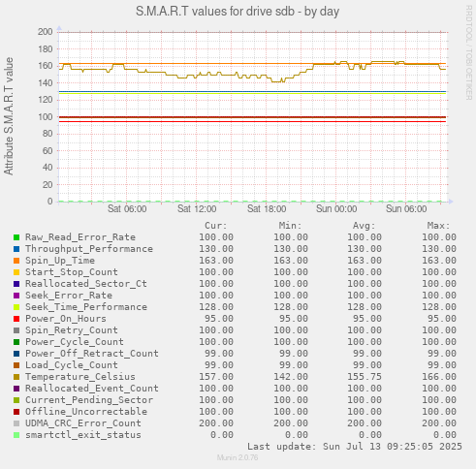Click Temperature_Celsius current value 157.00

click(216, 377)
